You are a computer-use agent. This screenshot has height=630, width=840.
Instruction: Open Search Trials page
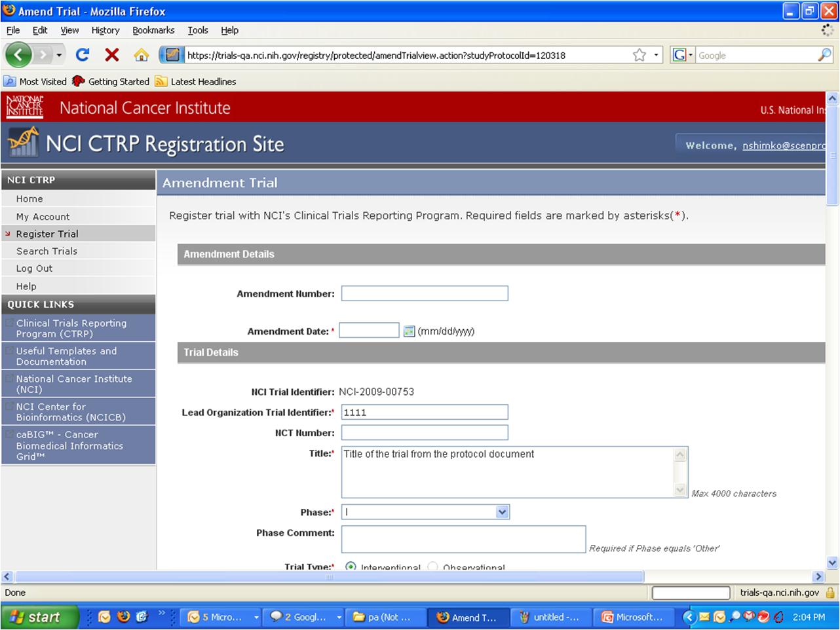[47, 251]
